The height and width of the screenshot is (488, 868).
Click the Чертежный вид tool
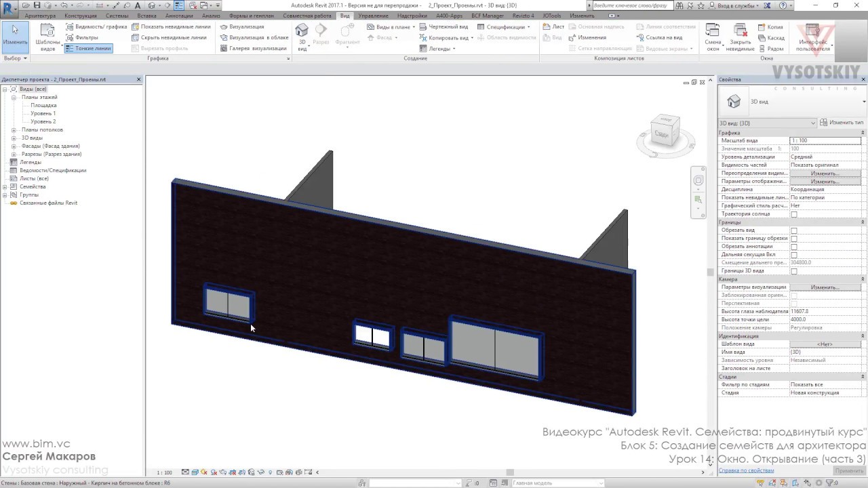443,27
